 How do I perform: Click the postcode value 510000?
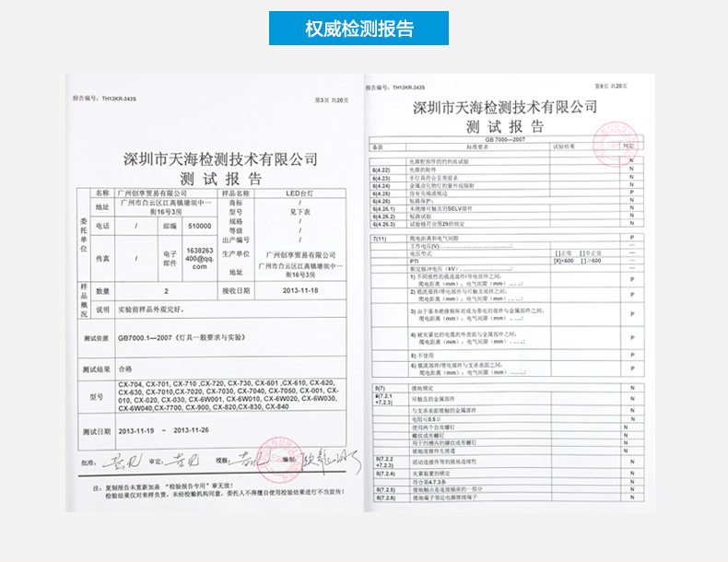click(x=200, y=226)
